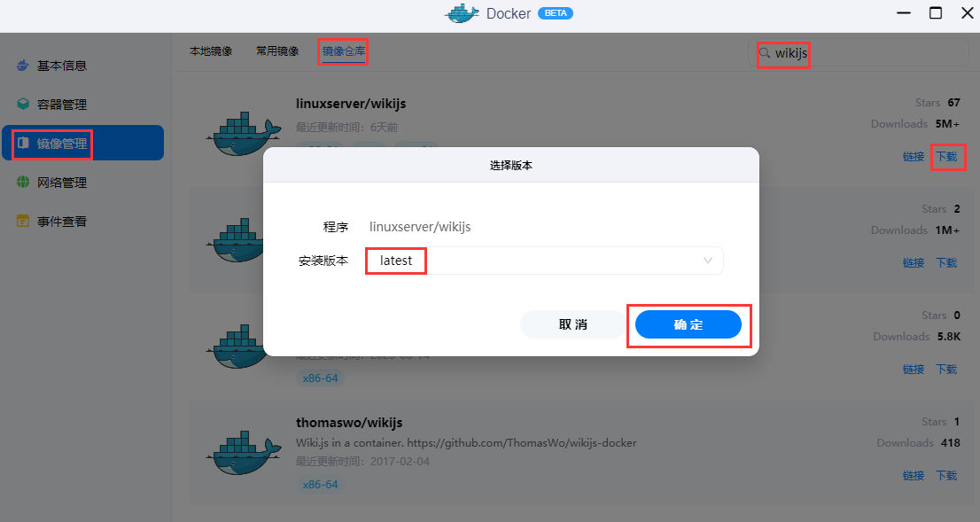Screen dimensions: 980x522
Task: Click the x86-64 tag above thomaswo/wikijs entry
Action: 320,378
